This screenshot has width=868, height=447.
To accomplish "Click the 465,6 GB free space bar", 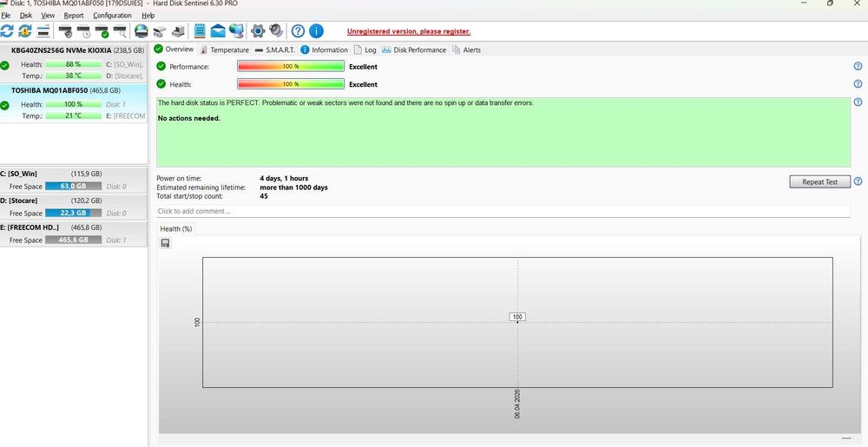I will (x=73, y=240).
